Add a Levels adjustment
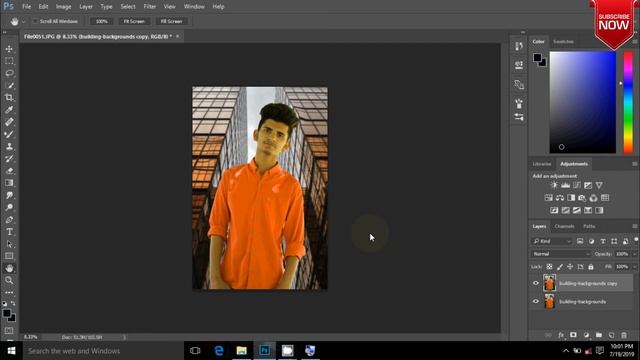 565,185
